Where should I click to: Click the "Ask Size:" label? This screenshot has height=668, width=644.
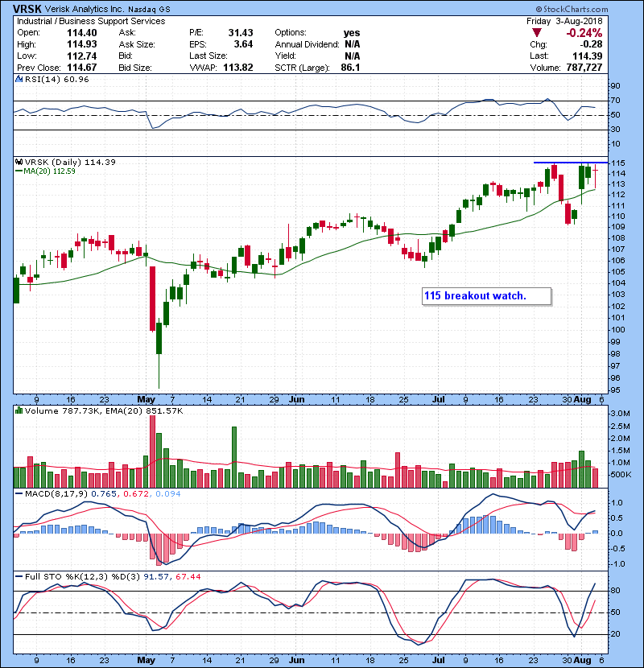137,44
